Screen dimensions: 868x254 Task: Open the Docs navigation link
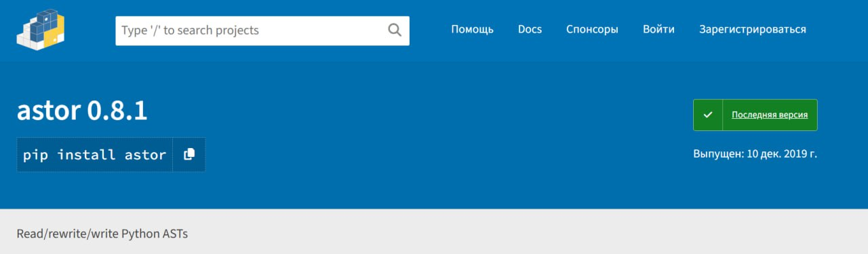pyautogui.click(x=530, y=29)
